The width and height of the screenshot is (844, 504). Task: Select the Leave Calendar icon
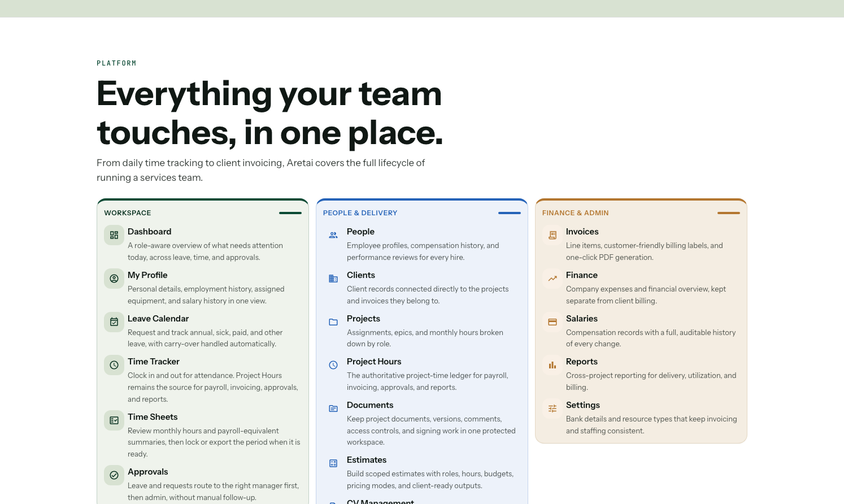click(114, 322)
